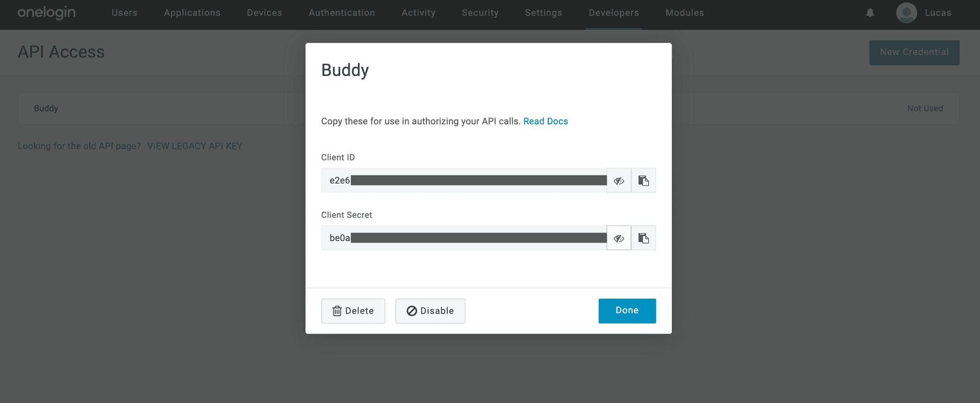Screen dimensions: 980x403
Task: Open the Users menu
Action: [x=125, y=13]
